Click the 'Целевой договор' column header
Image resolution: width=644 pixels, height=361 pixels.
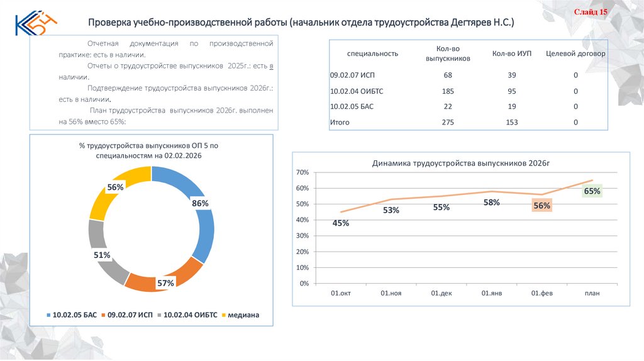pyautogui.click(x=575, y=54)
